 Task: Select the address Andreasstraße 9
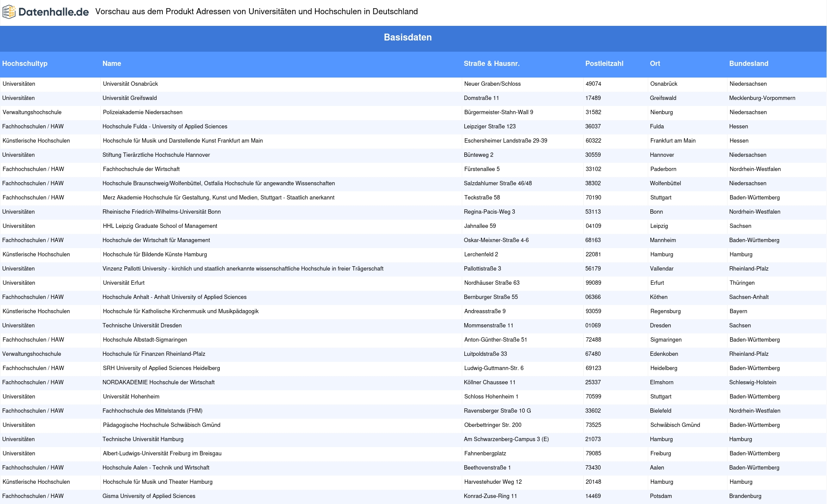click(x=485, y=311)
